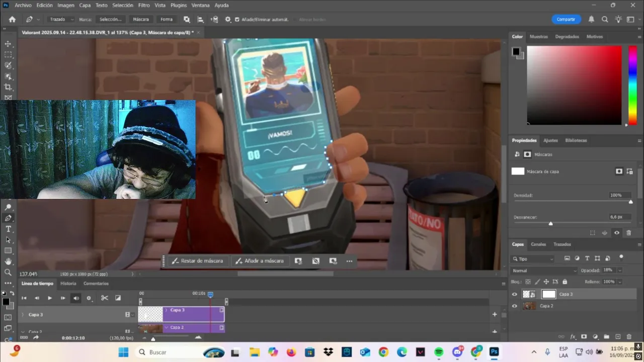Expand Capa 3 track in timeline
The height and width of the screenshot is (362, 644).
(22, 315)
